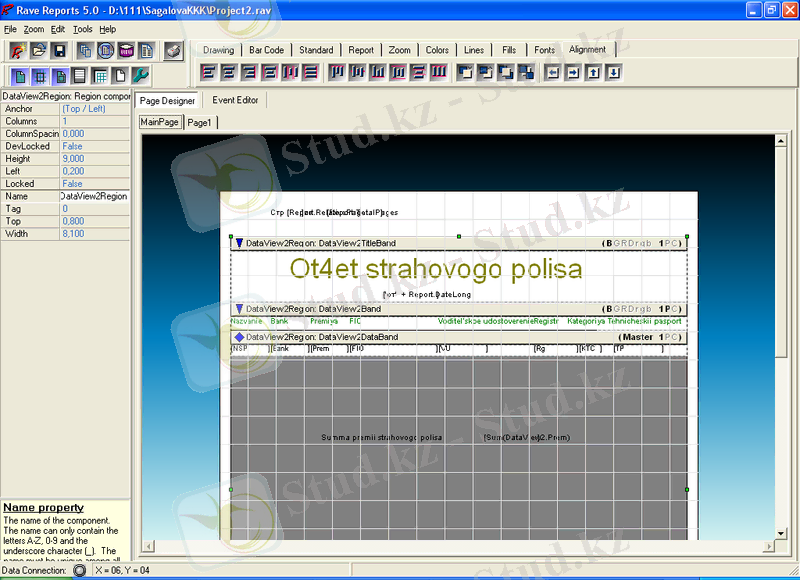Switch to the Drawing toolbar tab
This screenshot has height=580, width=800.
[x=218, y=50]
